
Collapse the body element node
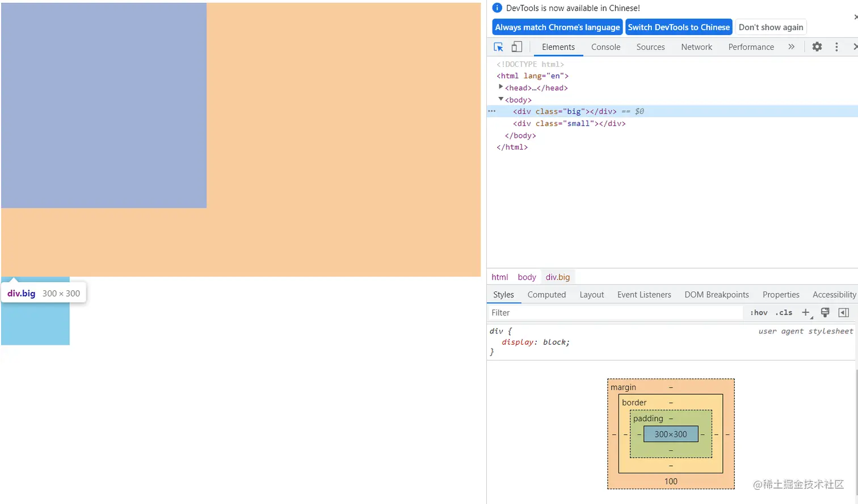tap(500, 99)
